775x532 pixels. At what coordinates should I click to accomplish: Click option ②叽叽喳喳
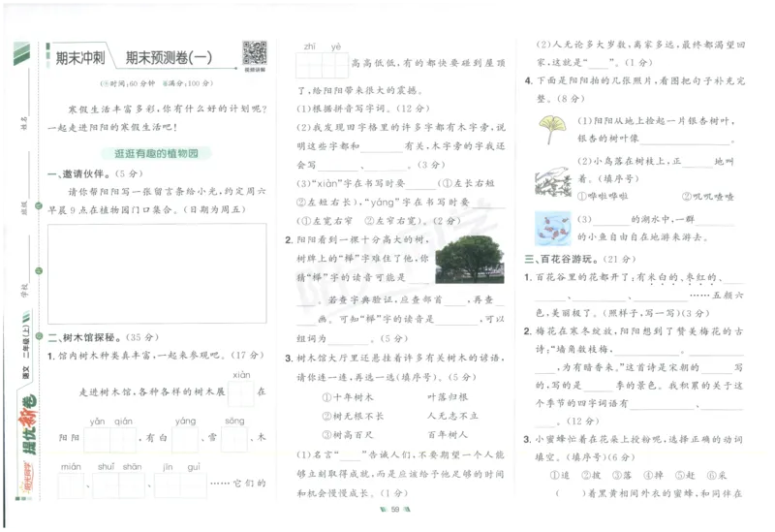pos(708,197)
